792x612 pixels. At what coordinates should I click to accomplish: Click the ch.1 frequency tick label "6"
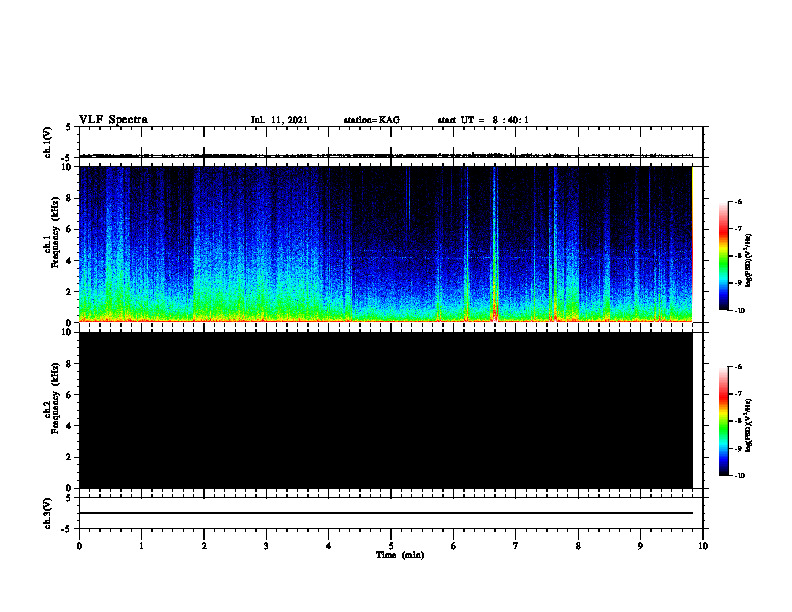(69, 229)
